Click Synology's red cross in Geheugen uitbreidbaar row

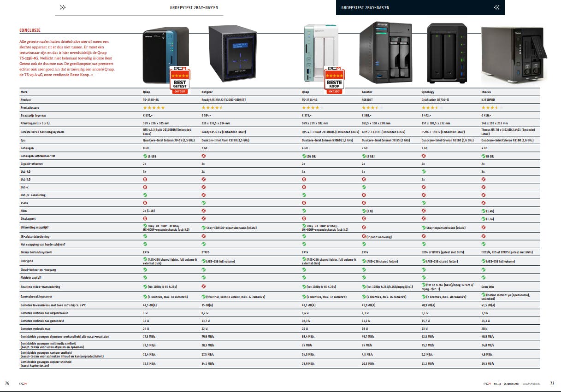pos(424,156)
